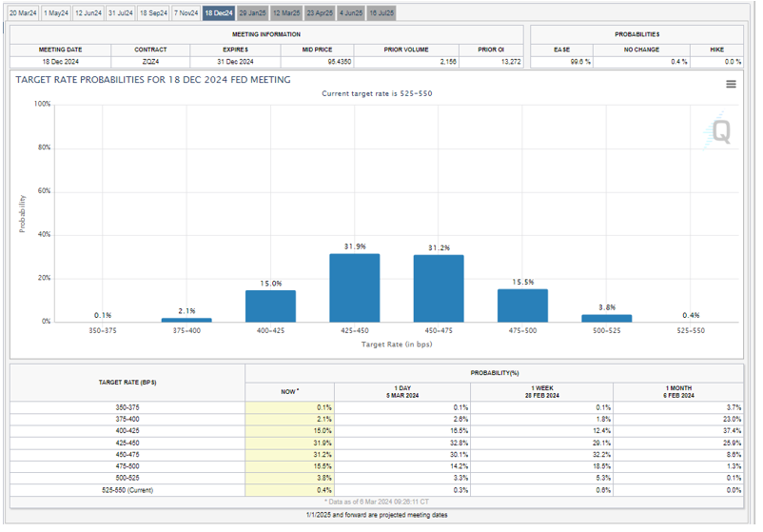763x532 pixels.
Task: Open the 16 Jul25 meeting tab
Action: 382,13
